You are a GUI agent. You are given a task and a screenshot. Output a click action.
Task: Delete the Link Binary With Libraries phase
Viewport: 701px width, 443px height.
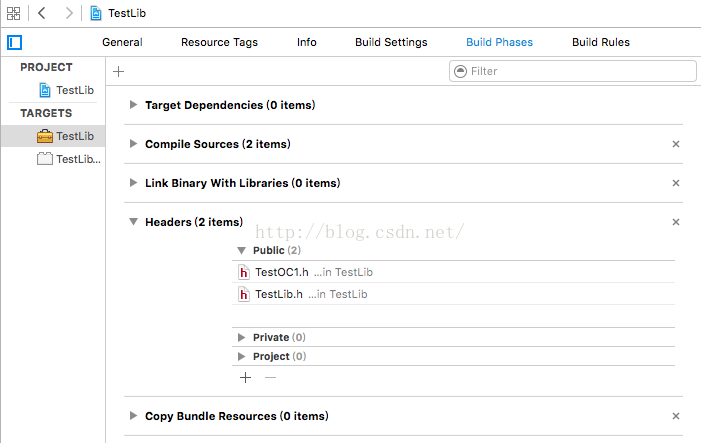click(676, 183)
